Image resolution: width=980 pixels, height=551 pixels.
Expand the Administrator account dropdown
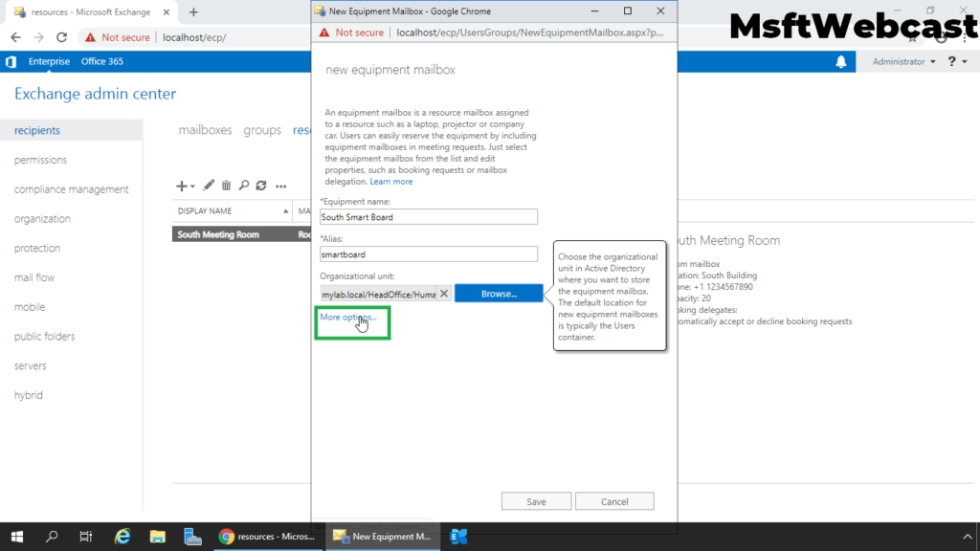(x=903, y=61)
